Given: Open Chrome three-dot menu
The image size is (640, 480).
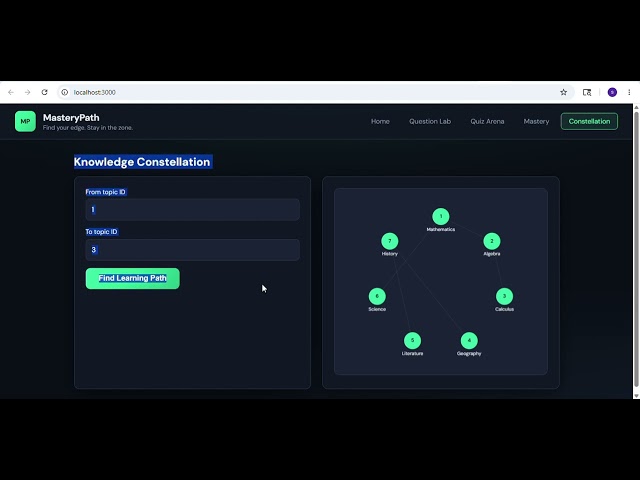Looking at the screenshot, I should (x=629, y=92).
